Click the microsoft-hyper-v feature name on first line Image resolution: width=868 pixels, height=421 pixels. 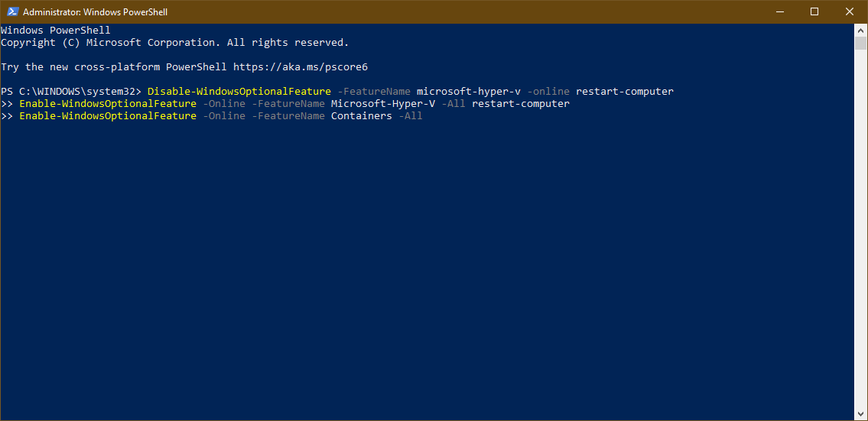[468, 91]
